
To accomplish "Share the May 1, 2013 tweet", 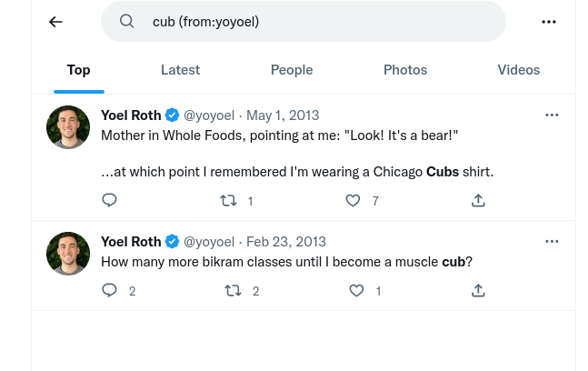I will [478, 200].
